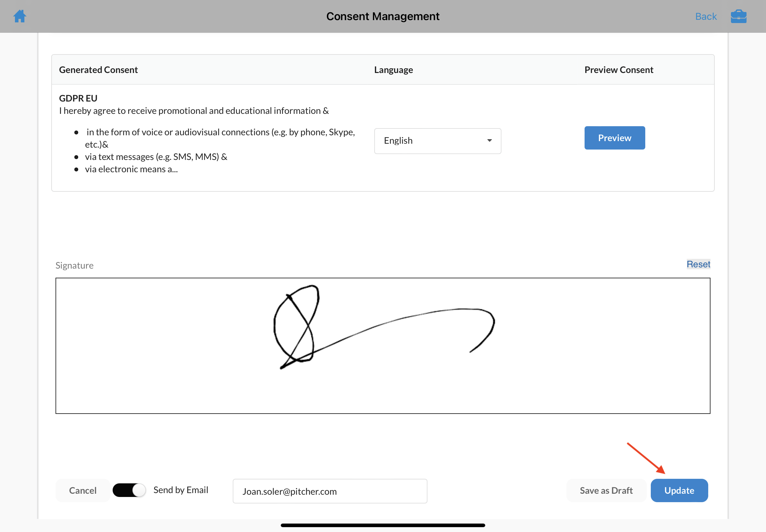766x532 pixels.
Task: Go to the home screen icon
Action: click(20, 16)
